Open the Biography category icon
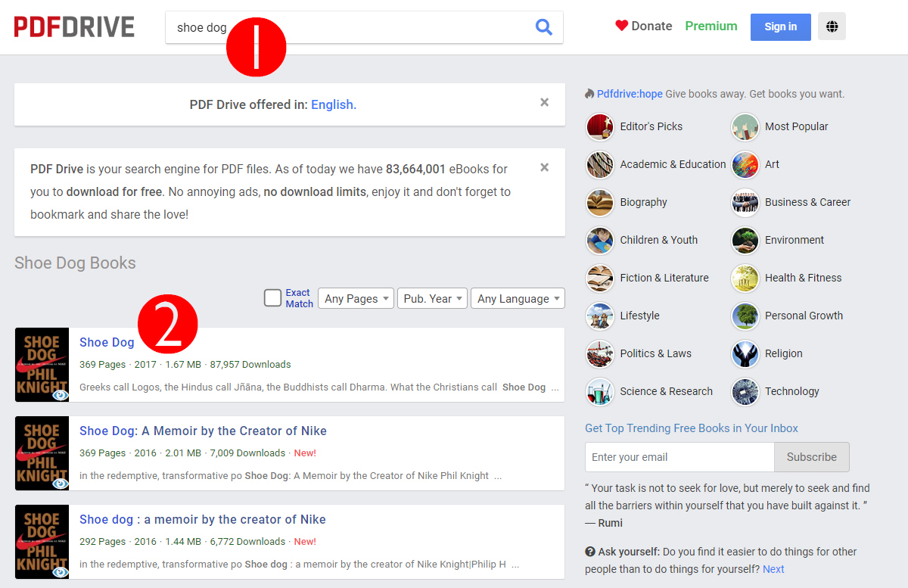 pyautogui.click(x=600, y=202)
